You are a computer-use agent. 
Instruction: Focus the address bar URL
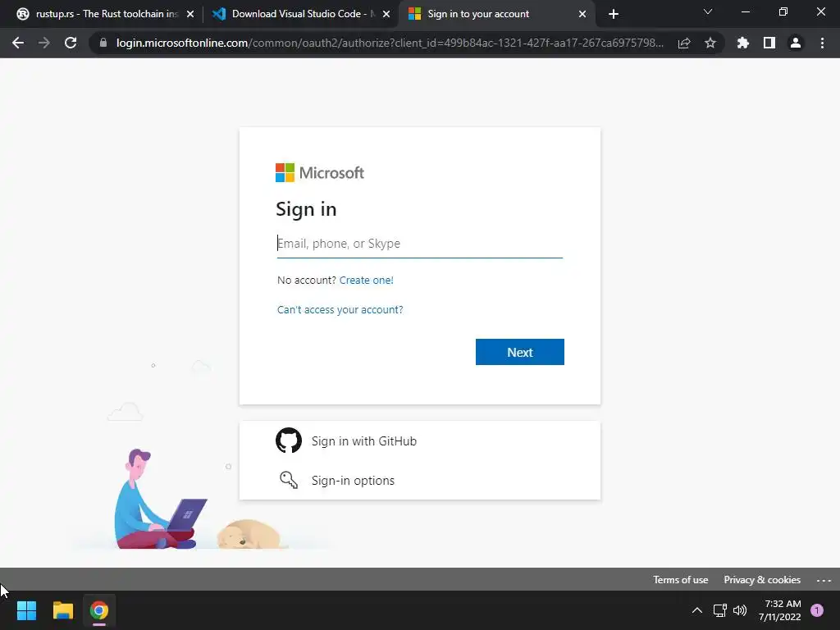click(390, 43)
